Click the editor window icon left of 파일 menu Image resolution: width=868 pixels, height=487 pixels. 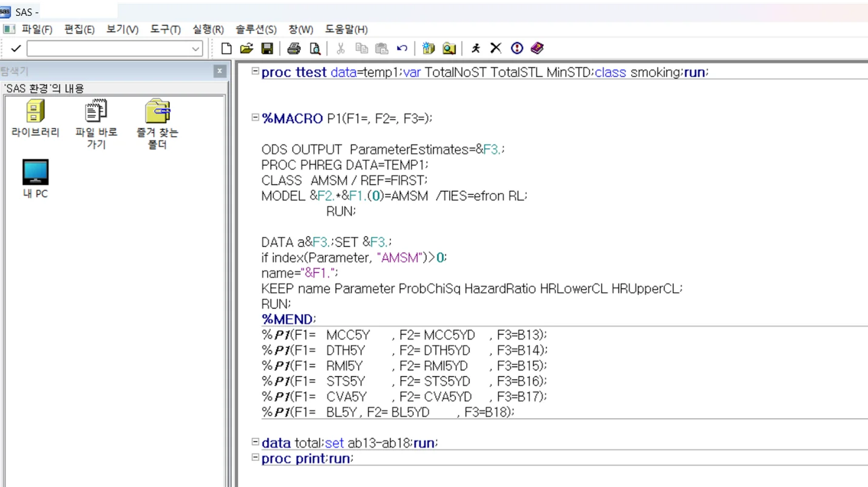coord(8,29)
